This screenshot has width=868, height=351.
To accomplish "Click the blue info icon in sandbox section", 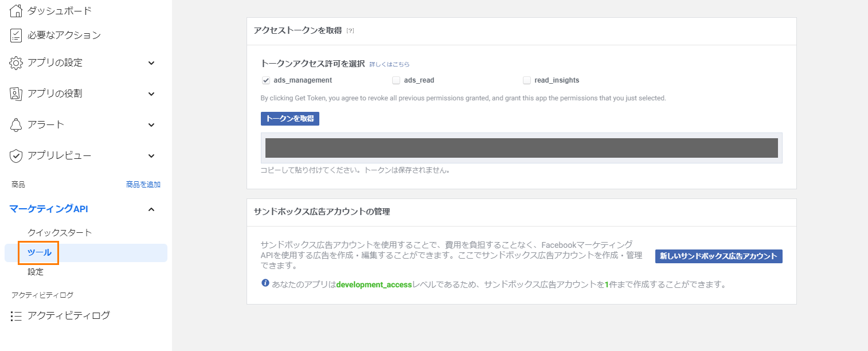I will [265, 283].
